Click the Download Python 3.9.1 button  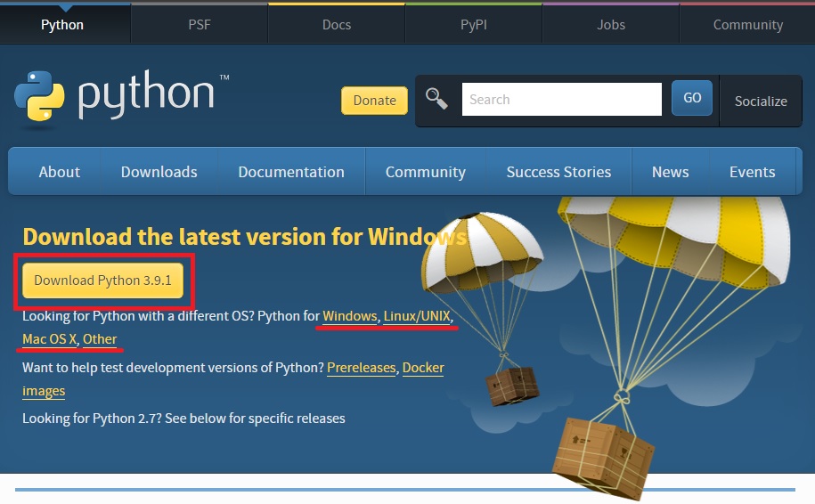click(x=103, y=280)
